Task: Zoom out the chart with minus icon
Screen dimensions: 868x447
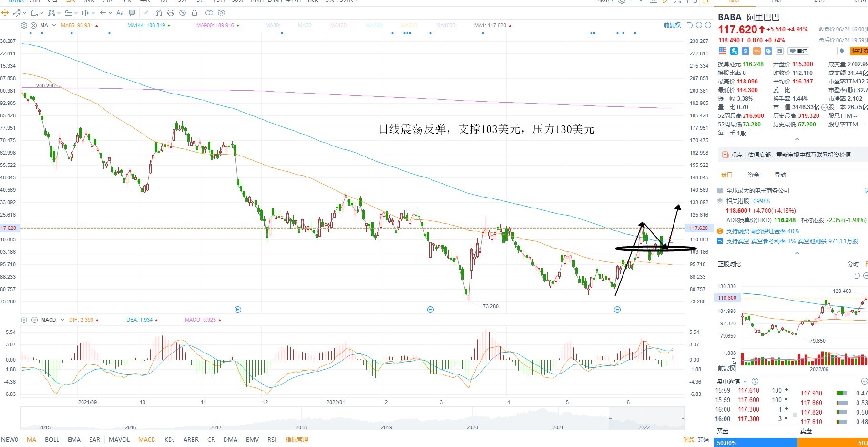Action: tap(699, 25)
